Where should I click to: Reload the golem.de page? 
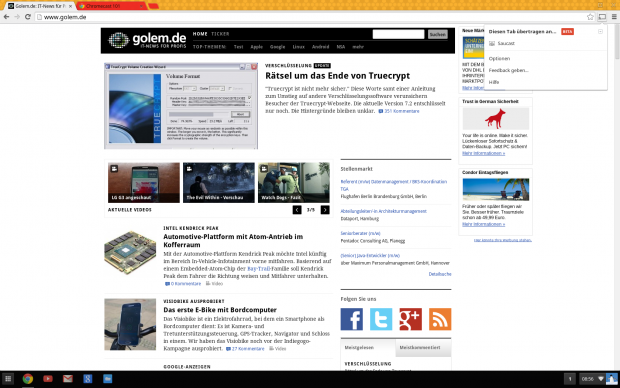click(28, 17)
